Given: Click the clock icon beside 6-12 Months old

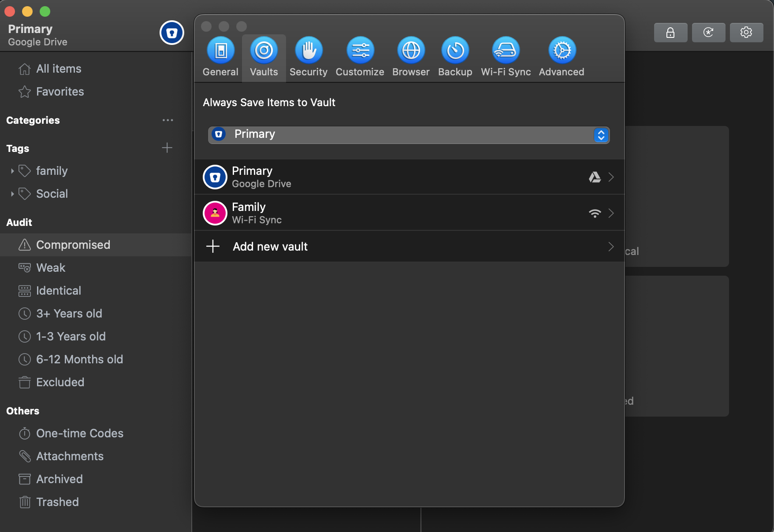Looking at the screenshot, I should [x=25, y=359].
